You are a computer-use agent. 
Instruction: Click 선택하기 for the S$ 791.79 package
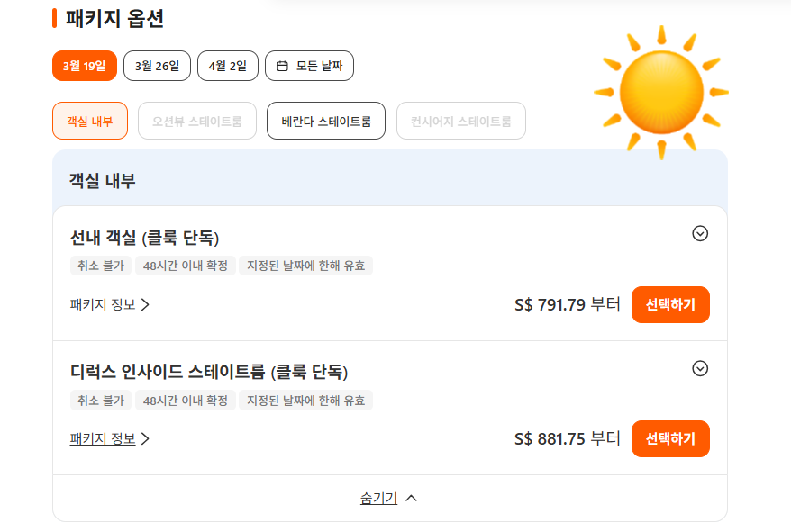click(x=670, y=304)
